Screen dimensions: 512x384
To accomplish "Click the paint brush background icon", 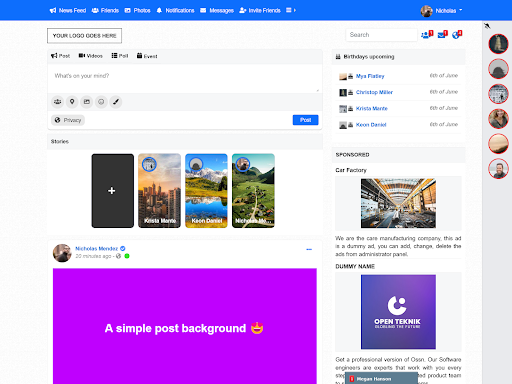I will click(116, 102).
